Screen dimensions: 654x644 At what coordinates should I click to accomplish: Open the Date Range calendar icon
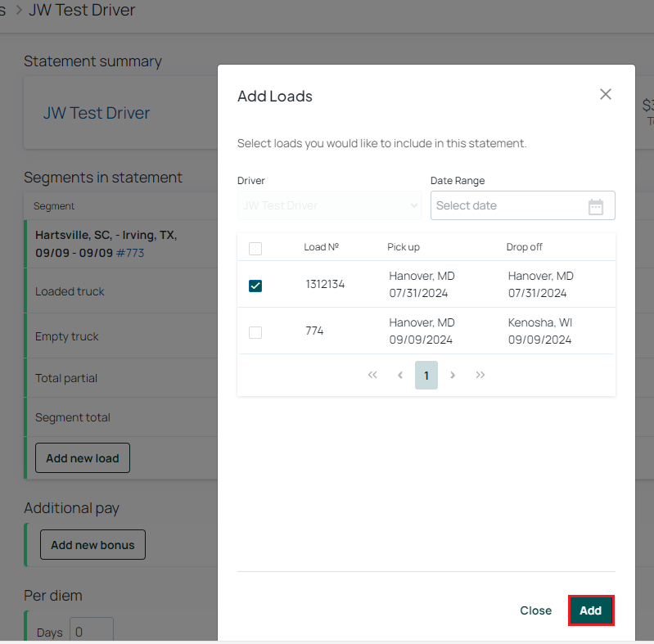pos(596,206)
